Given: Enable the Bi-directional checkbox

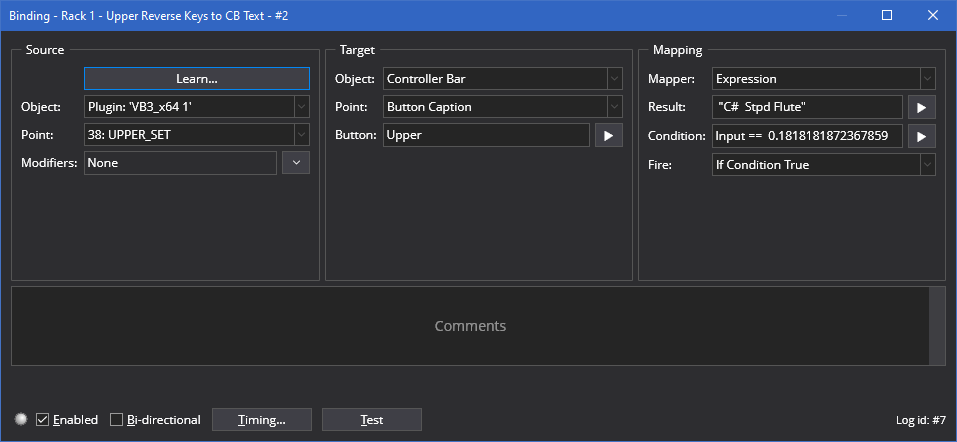Looking at the screenshot, I should click(117, 420).
